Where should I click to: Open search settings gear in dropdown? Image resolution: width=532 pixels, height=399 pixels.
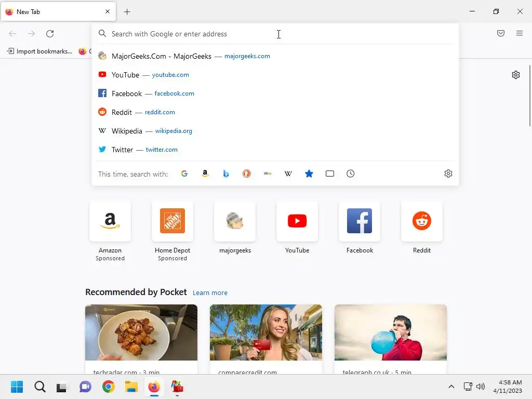click(448, 174)
